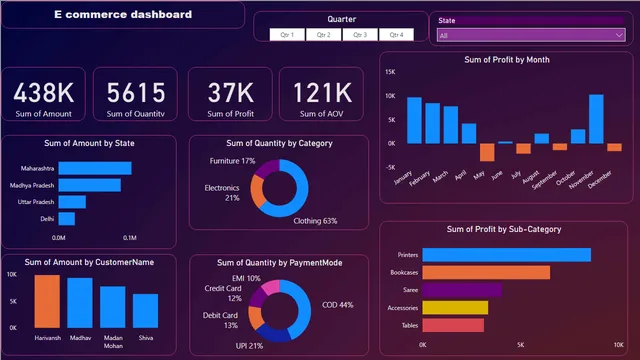The width and height of the screenshot is (640, 360).
Task: Click the Madhav customer bar
Action: (x=80, y=303)
